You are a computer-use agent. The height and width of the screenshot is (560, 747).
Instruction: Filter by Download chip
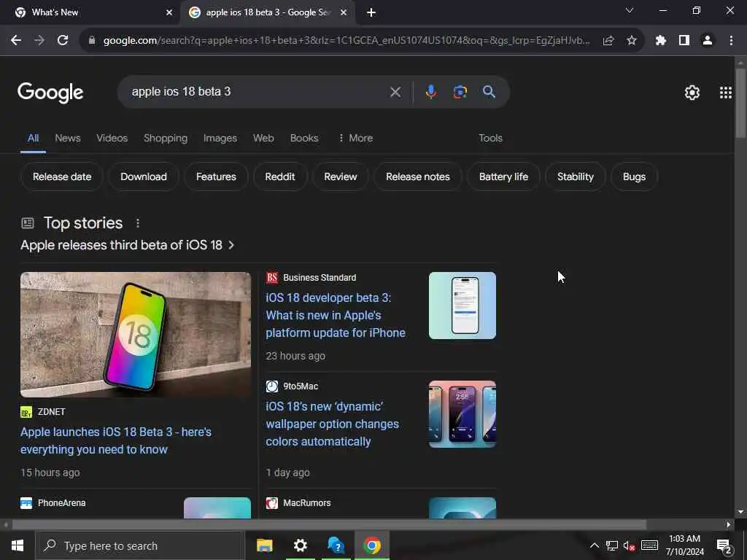click(144, 176)
